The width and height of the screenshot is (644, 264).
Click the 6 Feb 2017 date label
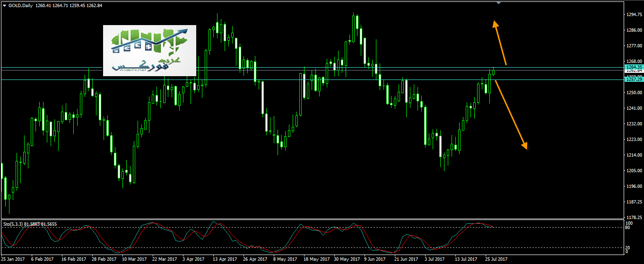point(42,259)
